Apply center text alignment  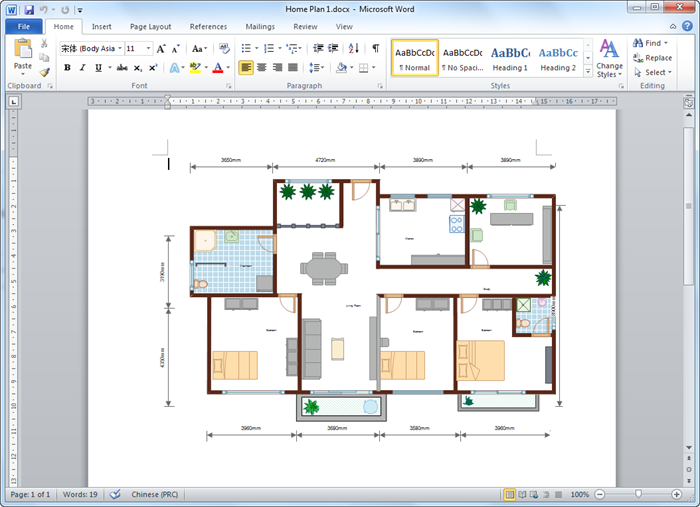(x=263, y=68)
